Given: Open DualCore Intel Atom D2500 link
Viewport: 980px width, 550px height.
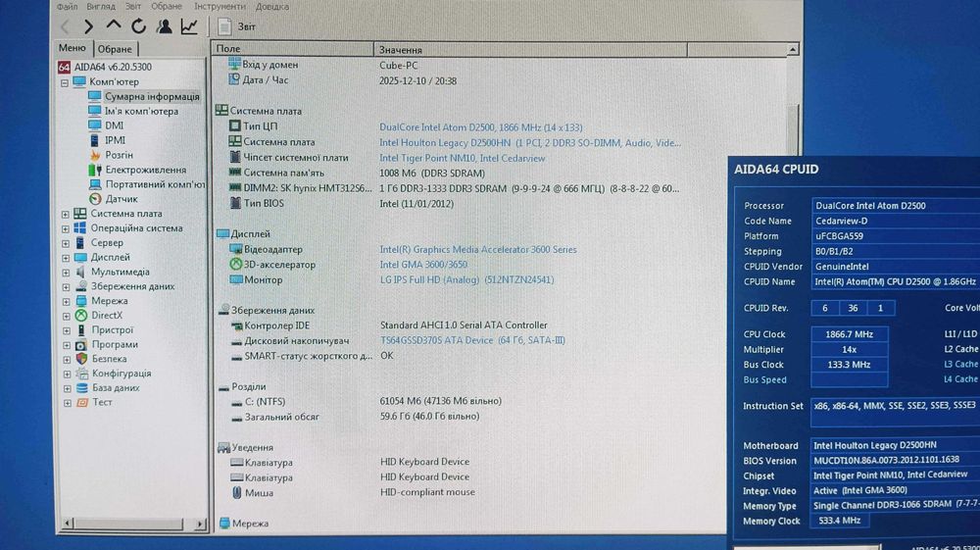Looking at the screenshot, I should click(480, 126).
